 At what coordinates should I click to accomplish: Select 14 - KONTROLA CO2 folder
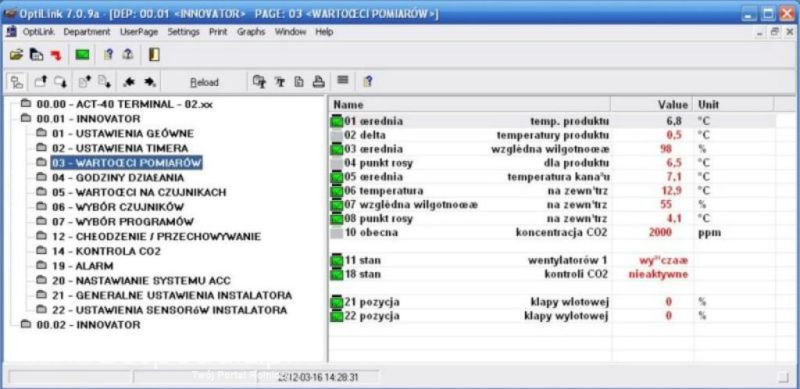pos(106,252)
